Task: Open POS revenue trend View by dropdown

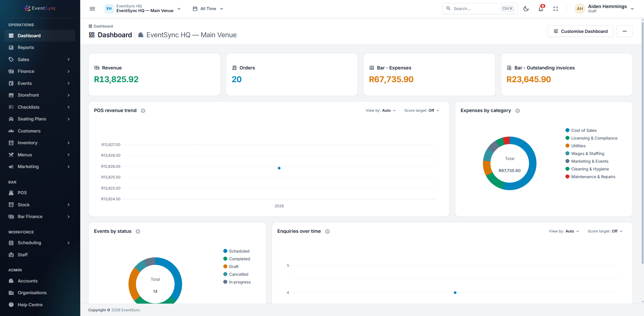Action: 381,110
